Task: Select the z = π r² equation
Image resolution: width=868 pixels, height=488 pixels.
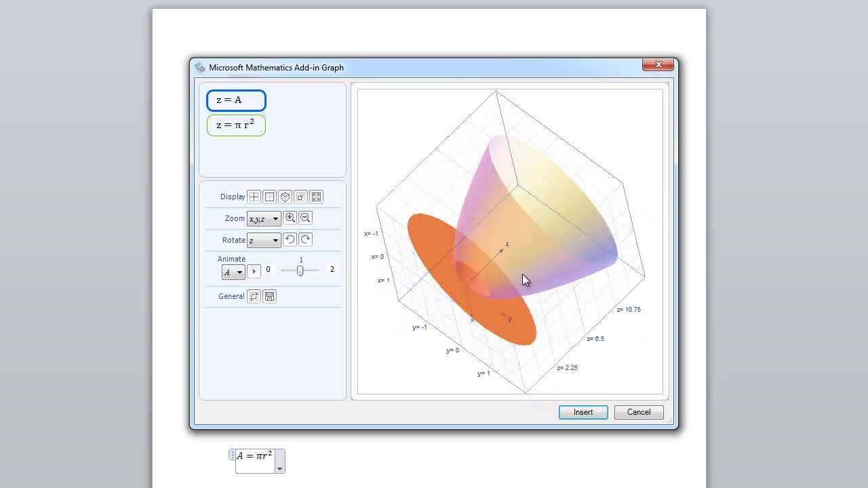Action: pyautogui.click(x=236, y=125)
